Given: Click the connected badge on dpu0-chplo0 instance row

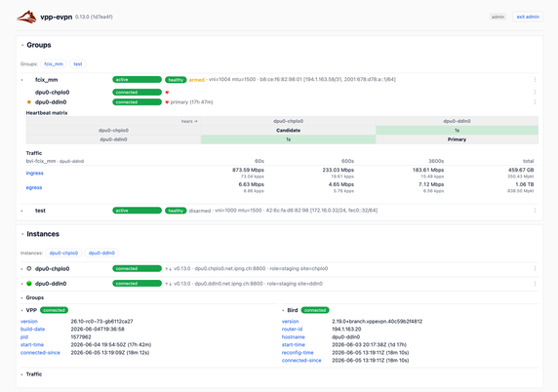Looking at the screenshot, I should click(137, 268).
